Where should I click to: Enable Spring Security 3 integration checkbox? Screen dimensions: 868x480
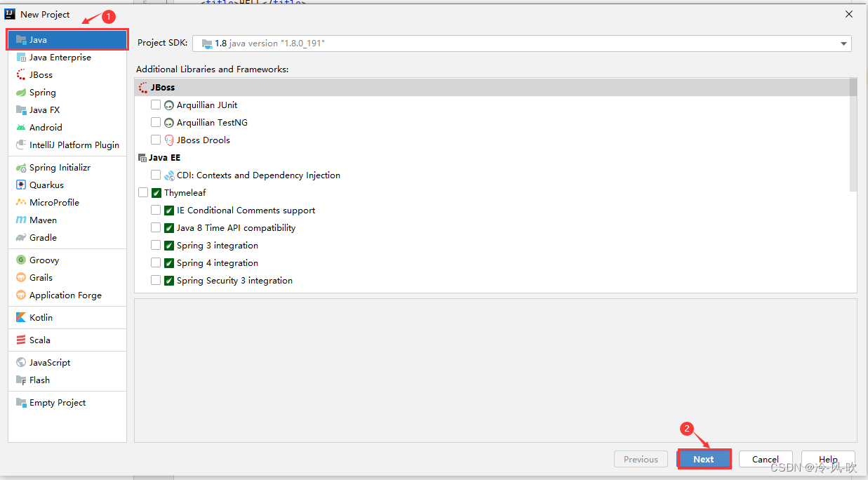(156, 281)
